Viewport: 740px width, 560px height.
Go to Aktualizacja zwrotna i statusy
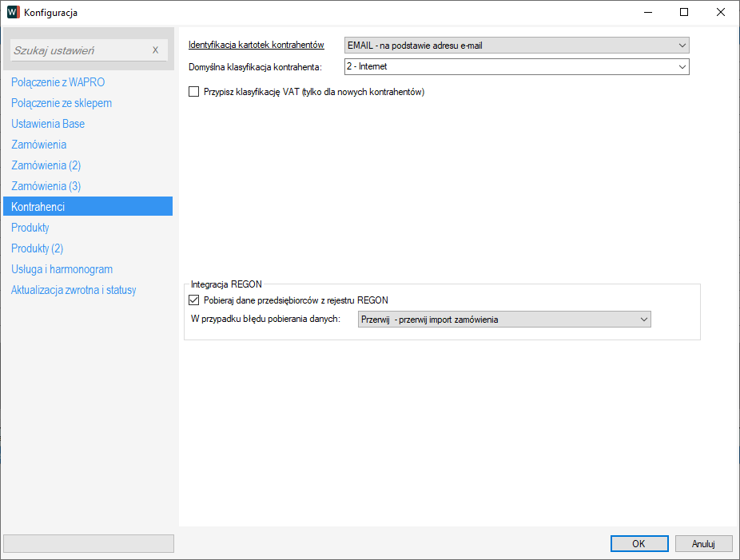tap(74, 290)
